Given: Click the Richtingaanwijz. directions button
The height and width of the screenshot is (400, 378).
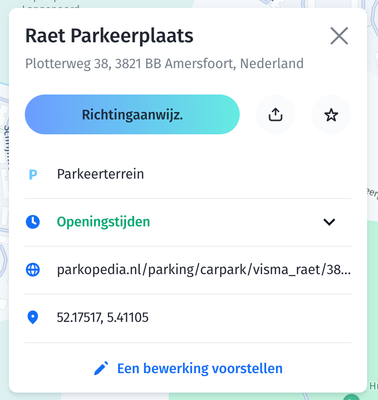Looking at the screenshot, I should 132,114.
